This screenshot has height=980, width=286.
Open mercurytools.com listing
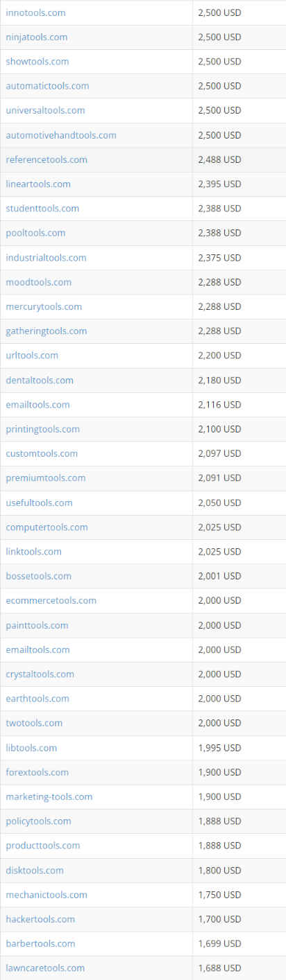pos(44,306)
